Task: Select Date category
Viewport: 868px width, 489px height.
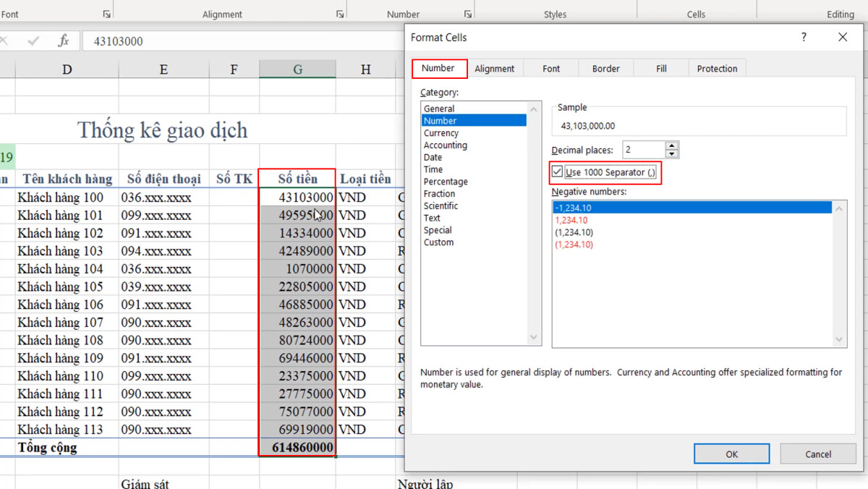Action: pyautogui.click(x=475, y=157)
